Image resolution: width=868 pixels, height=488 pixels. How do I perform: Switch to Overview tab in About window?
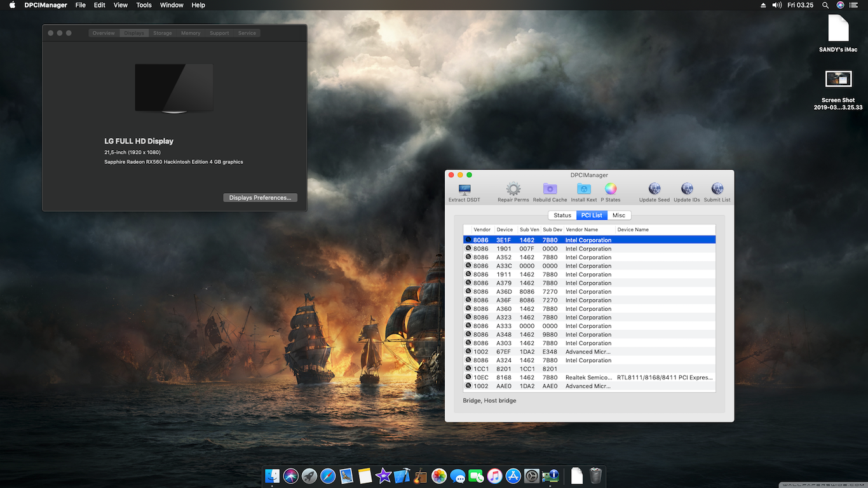(x=104, y=33)
